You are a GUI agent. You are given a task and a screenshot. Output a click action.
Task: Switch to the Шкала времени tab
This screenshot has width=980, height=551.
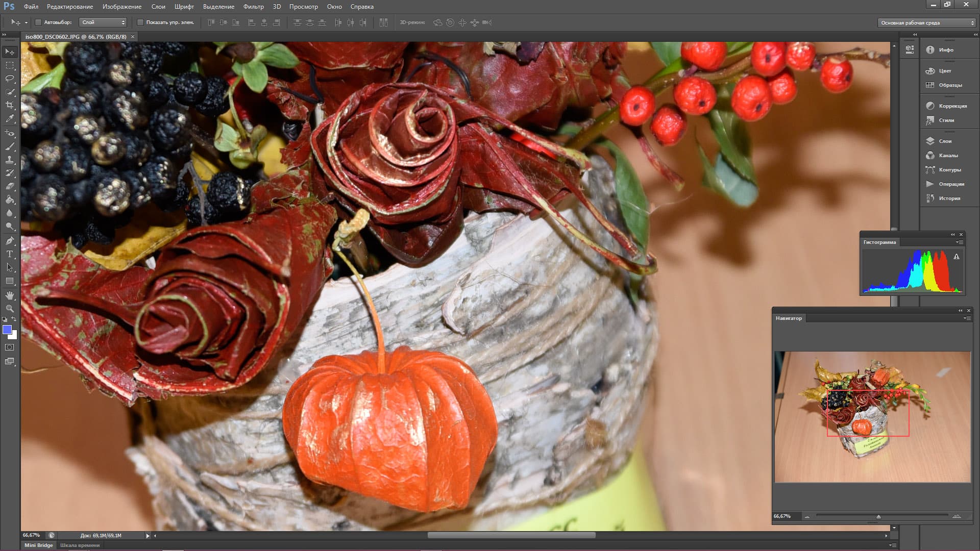click(x=80, y=545)
